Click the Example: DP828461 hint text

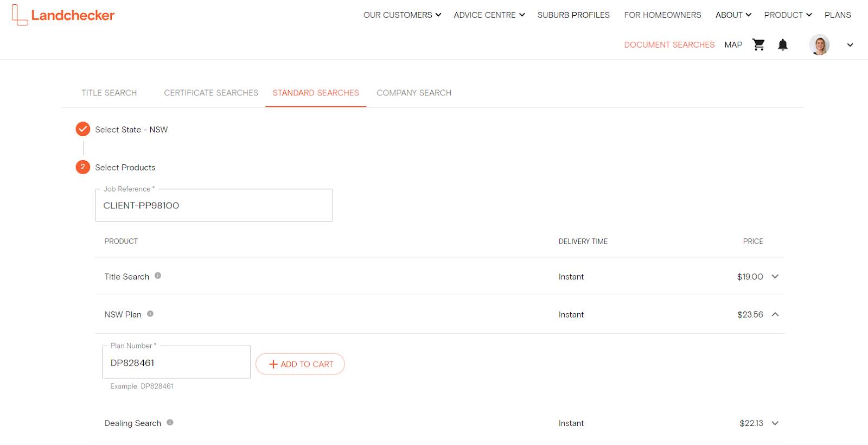pos(142,386)
